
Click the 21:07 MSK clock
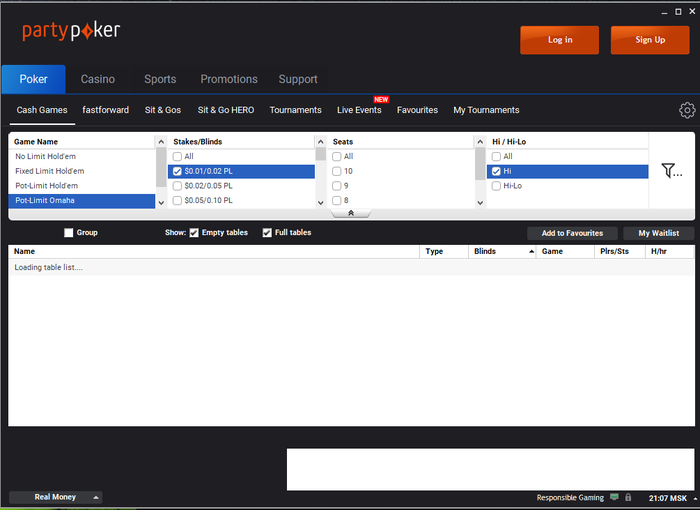(667, 498)
